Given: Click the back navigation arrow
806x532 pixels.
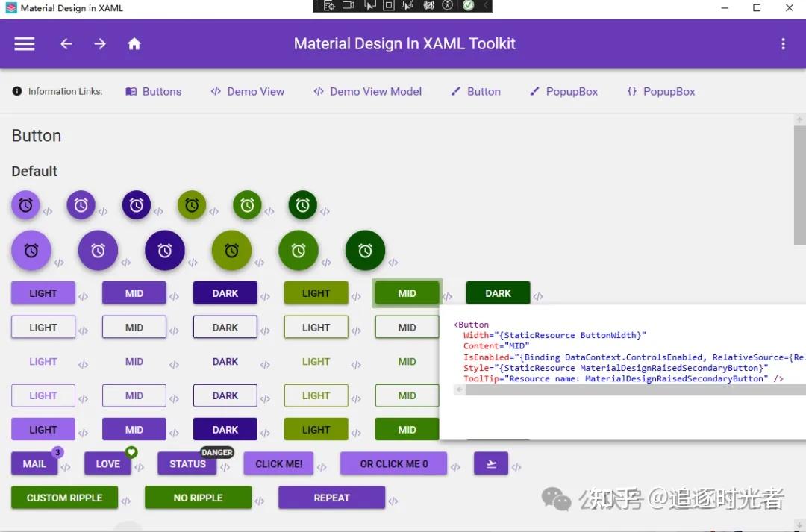Looking at the screenshot, I should coord(66,44).
